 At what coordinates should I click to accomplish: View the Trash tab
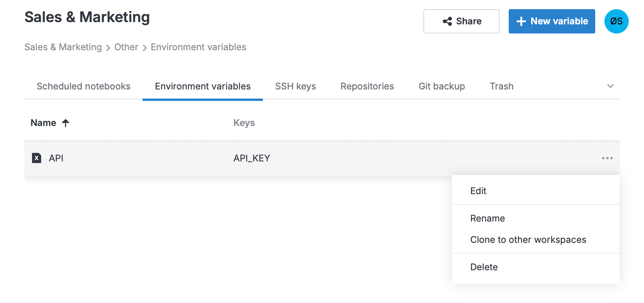501,86
